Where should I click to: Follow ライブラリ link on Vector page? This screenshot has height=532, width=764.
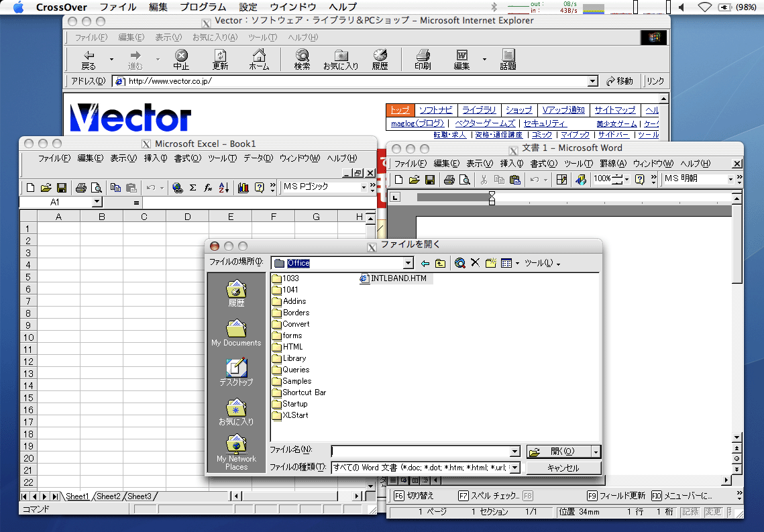[479, 110]
